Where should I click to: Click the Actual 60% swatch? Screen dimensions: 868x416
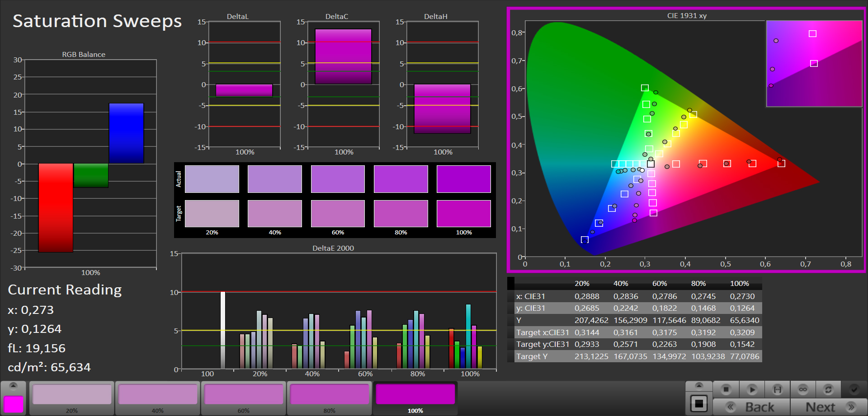coord(338,179)
